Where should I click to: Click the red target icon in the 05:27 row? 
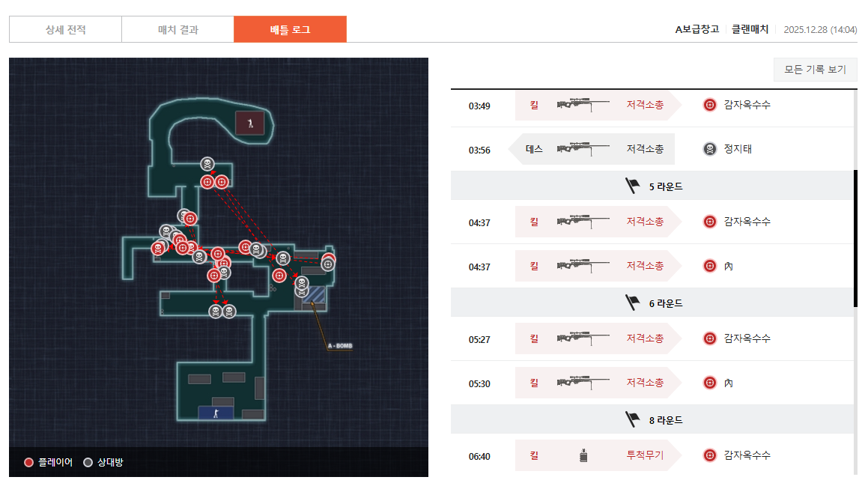[x=709, y=338]
